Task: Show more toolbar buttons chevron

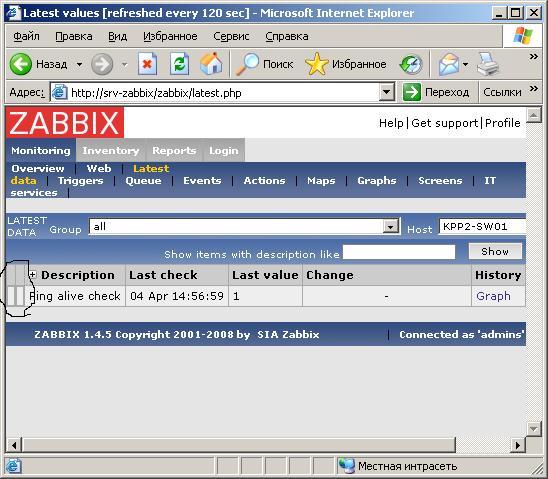Action: click(x=533, y=56)
